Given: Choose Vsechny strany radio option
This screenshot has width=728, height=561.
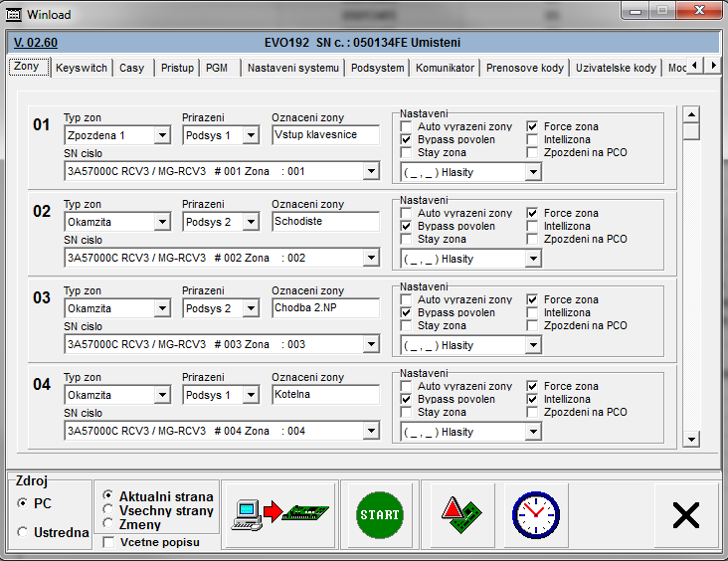Looking at the screenshot, I should click(x=109, y=510).
